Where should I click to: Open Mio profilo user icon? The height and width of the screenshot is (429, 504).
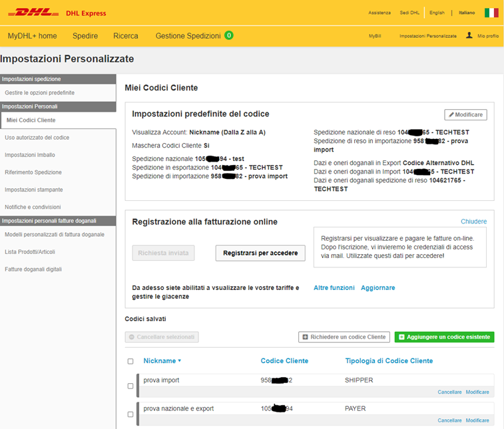click(x=469, y=35)
